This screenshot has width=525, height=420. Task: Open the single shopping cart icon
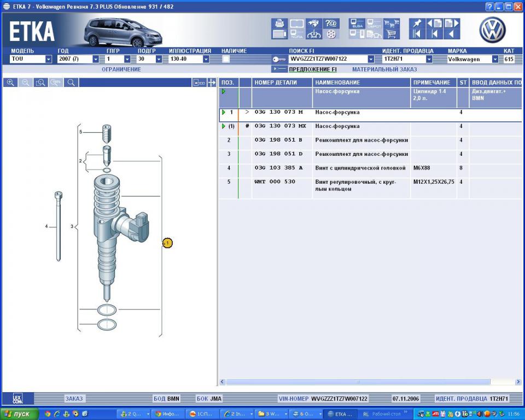pos(391,34)
